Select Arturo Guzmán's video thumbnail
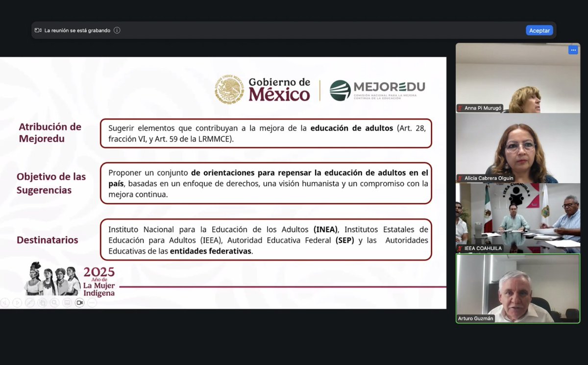Viewport: 588px width, 365px height. [518, 288]
